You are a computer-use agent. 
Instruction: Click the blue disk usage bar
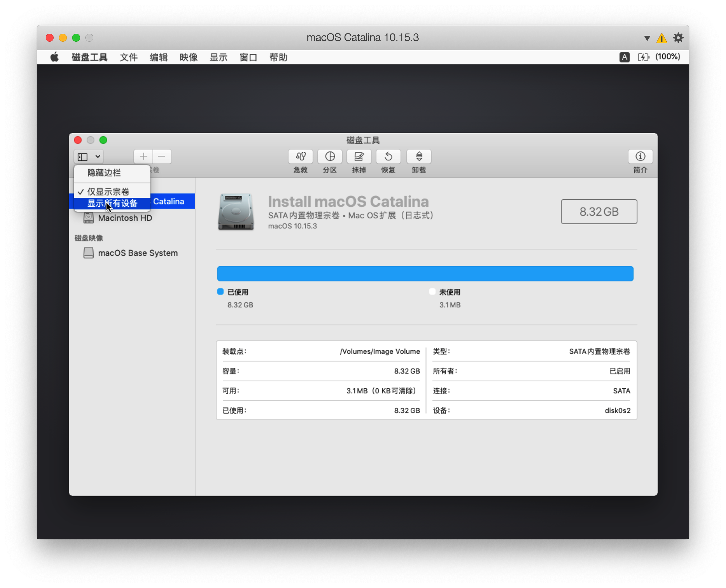[x=425, y=274]
